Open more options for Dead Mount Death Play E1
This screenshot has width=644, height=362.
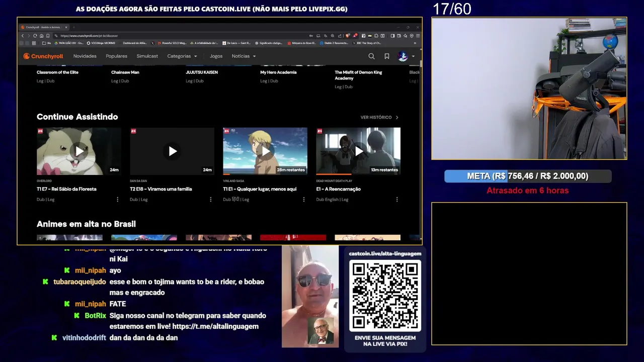397,200
